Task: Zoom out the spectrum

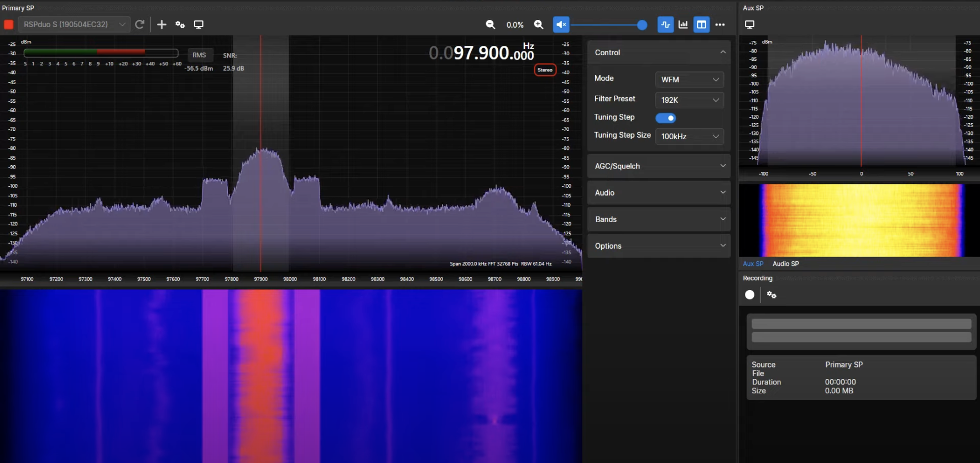Action: (490, 24)
